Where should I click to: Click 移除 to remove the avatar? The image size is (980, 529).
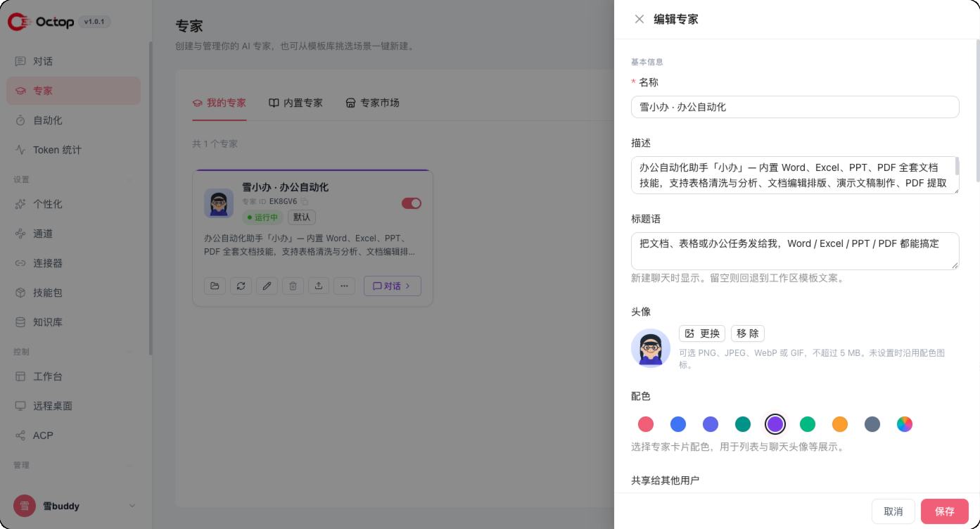pos(748,333)
